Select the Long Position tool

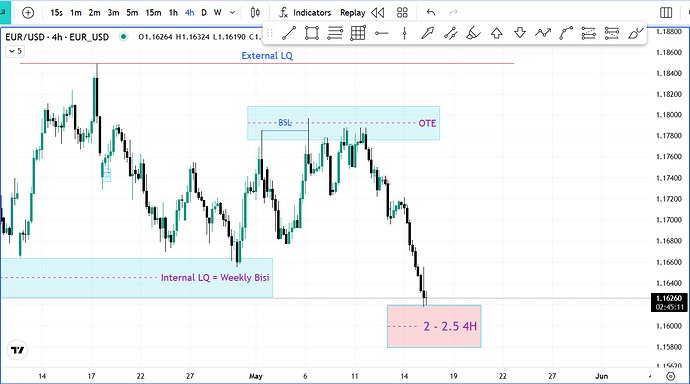(x=588, y=33)
